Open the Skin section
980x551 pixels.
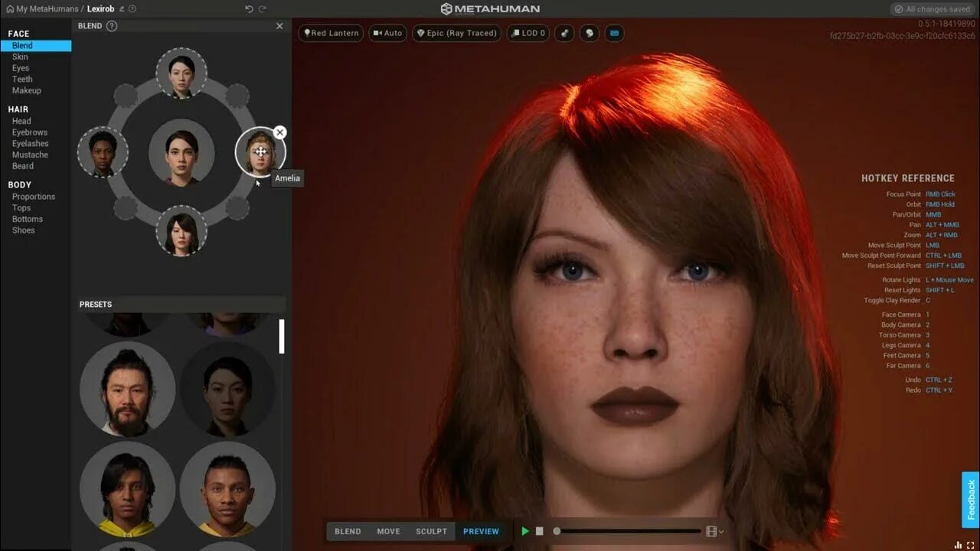point(20,57)
